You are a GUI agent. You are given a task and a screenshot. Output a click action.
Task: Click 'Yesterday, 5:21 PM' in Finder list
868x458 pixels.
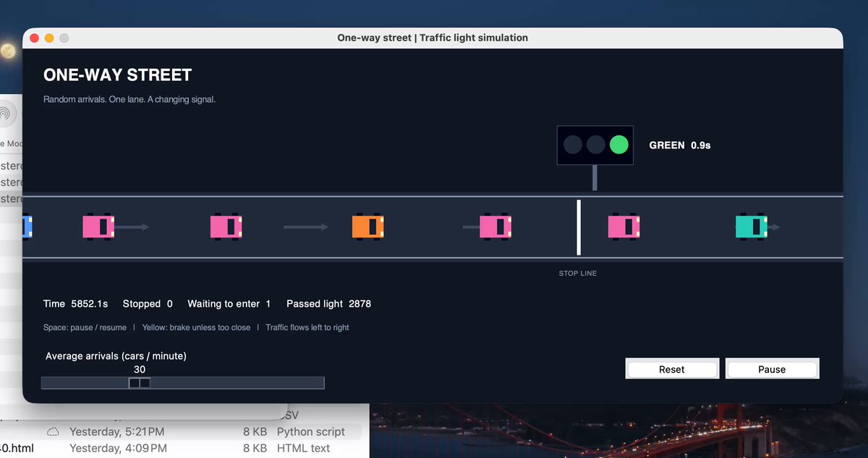pos(116,432)
